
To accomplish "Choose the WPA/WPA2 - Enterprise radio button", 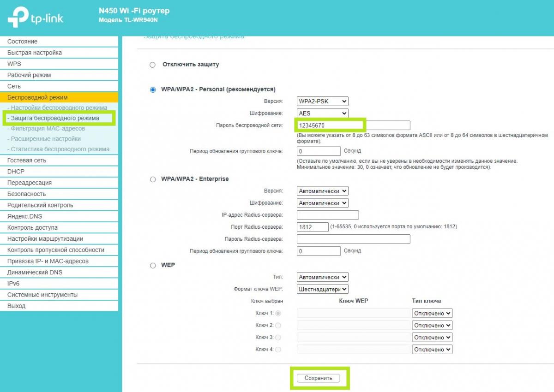I will (x=153, y=179).
